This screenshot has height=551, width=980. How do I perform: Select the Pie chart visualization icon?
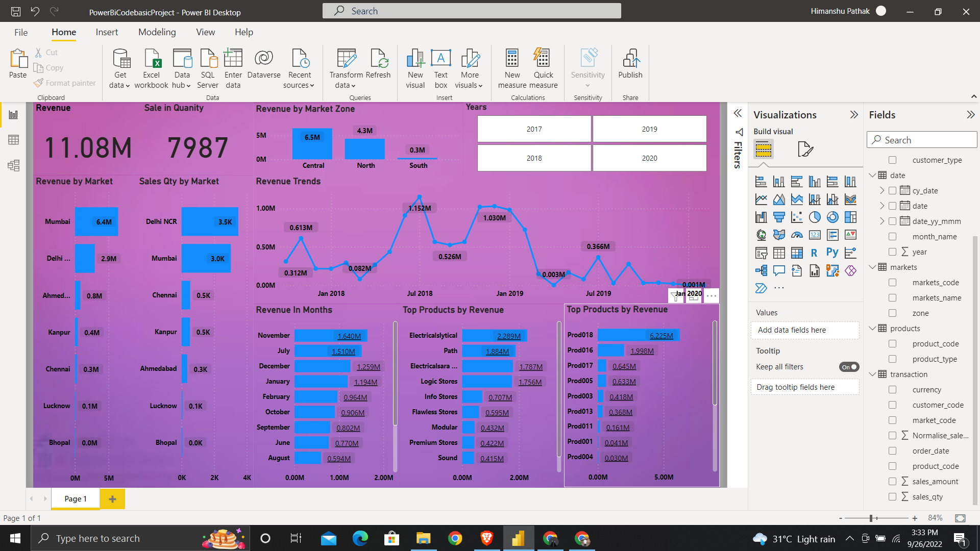815,217
